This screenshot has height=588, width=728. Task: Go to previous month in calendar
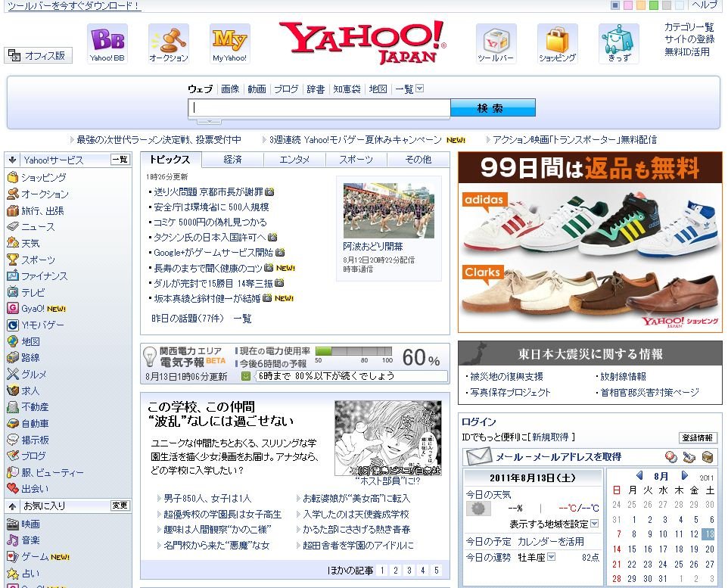(x=639, y=475)
